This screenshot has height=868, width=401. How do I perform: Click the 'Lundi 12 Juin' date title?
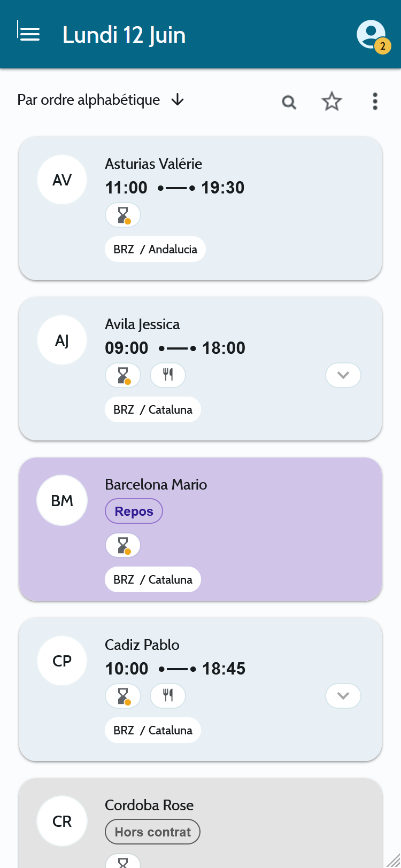[x=124, y=35]
